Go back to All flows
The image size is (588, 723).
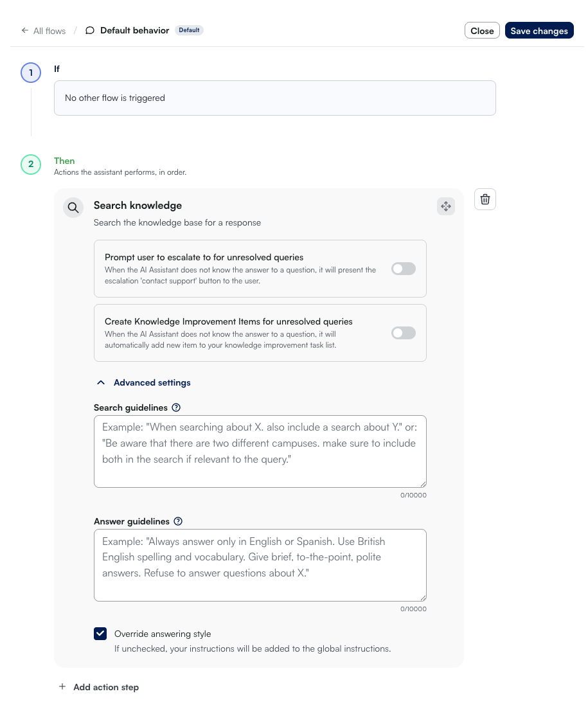pos(49,31)
